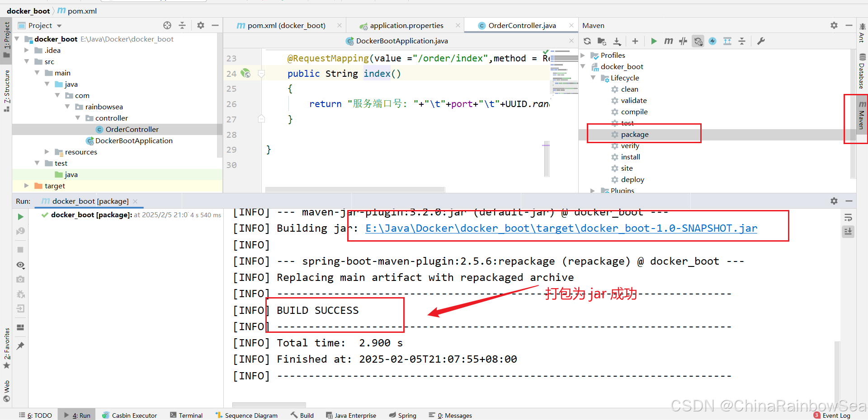
Task: Open the built jar path link
Action: tap(561, 228)
